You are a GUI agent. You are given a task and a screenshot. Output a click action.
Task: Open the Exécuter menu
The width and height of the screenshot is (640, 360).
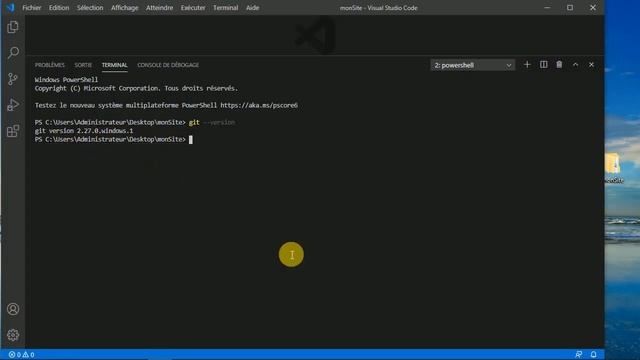coord(193,8)
